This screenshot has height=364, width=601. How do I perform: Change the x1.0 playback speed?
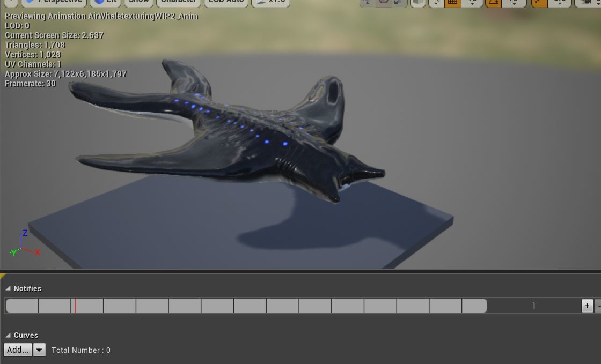pyautogui.click(x=270, y=2)
